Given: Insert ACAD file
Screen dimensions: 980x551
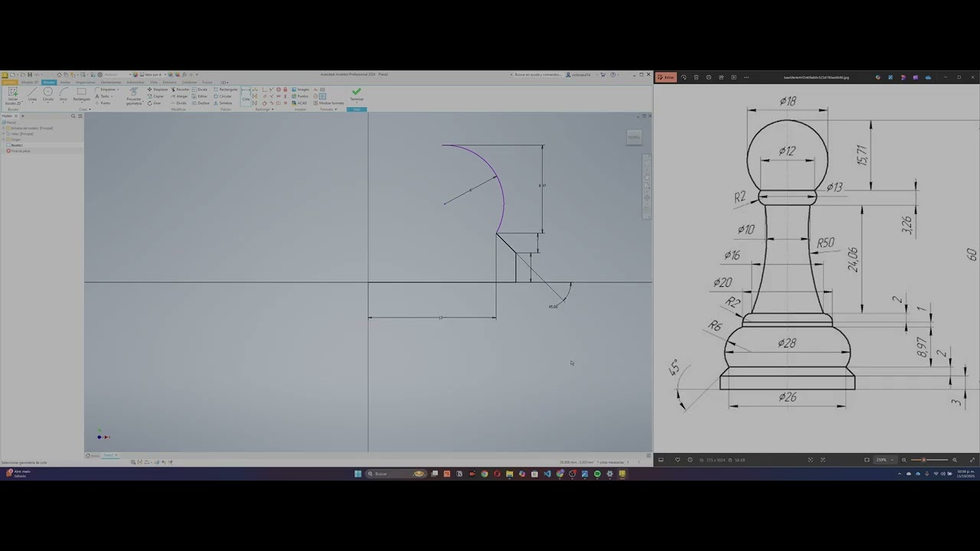Looking at the screenshot, I should pos(299,103).
